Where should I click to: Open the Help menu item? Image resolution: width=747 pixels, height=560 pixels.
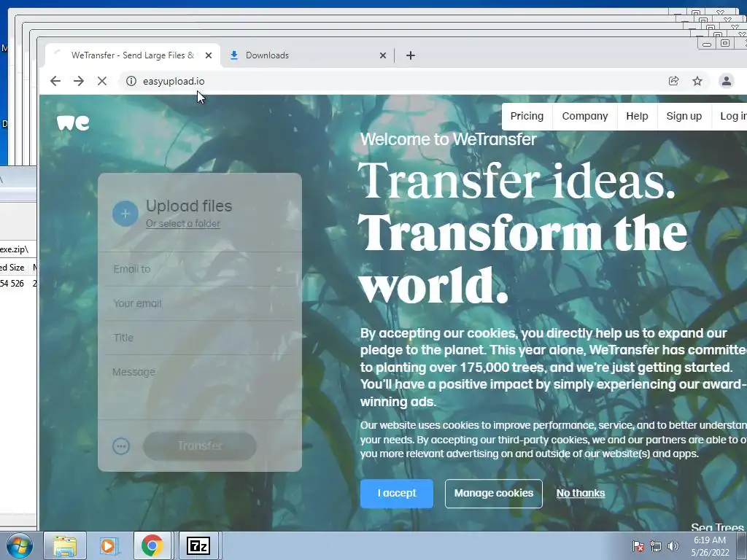click(637, 116)
